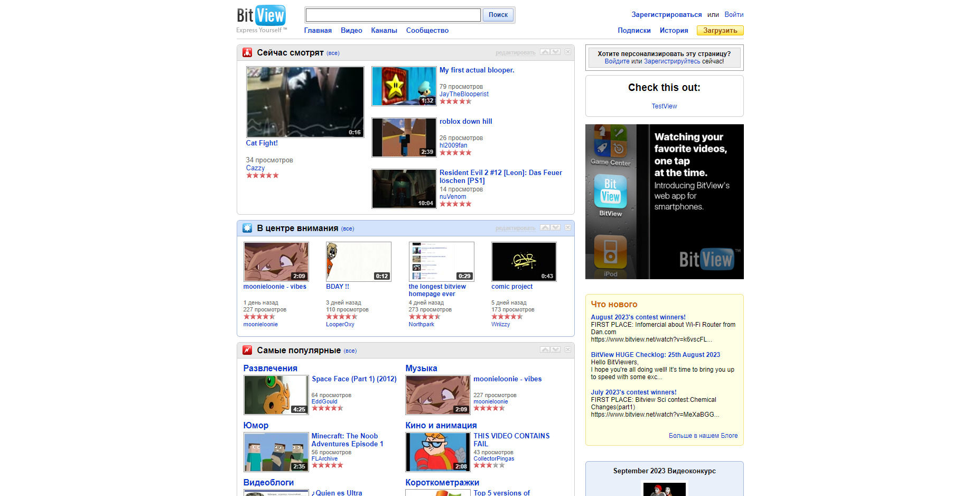Open the TestView link
This screenshot has width=980, height=496.
pyautogui.click(x=664, y=106)
